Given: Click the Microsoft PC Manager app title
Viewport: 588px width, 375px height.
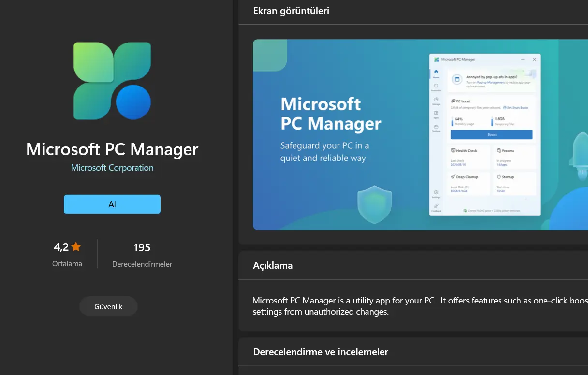Looking at the screenshot, I should click(112, 149).
